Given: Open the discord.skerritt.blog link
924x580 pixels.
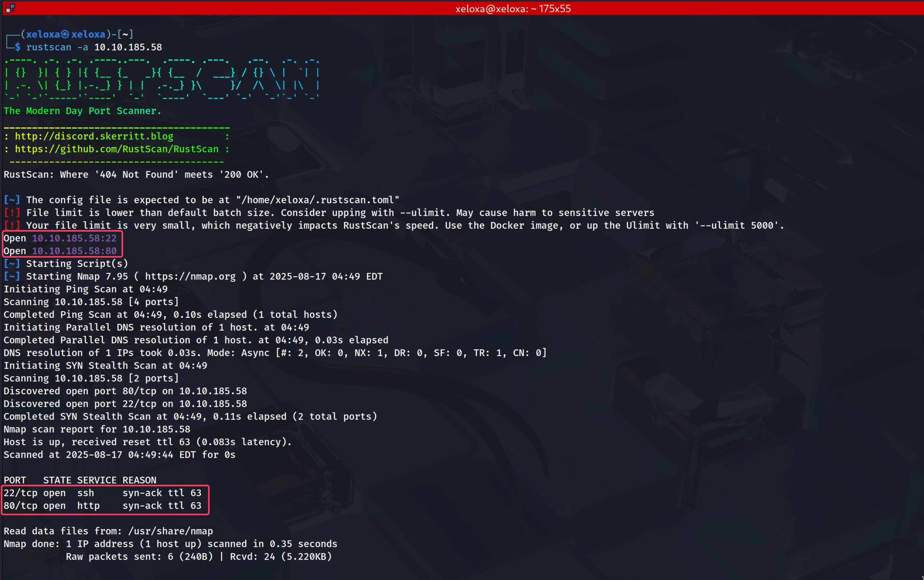Looking at the screenshot, I should coord(94,136).
